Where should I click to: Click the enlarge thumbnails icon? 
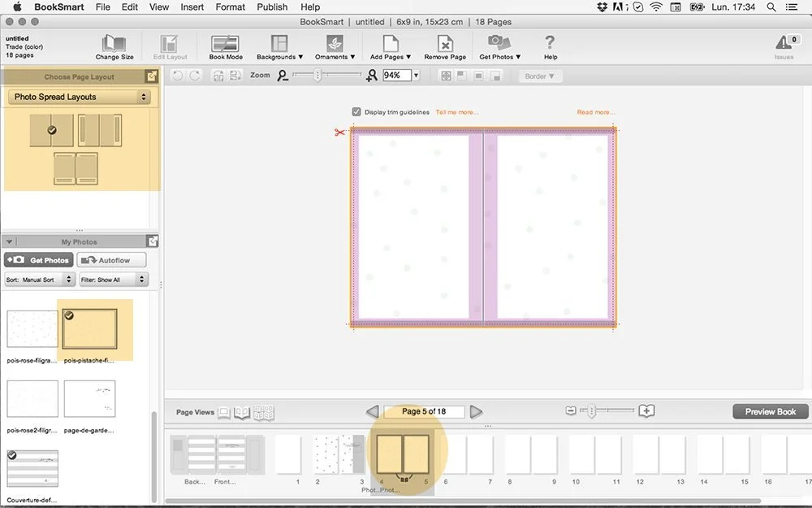[646, 411]
